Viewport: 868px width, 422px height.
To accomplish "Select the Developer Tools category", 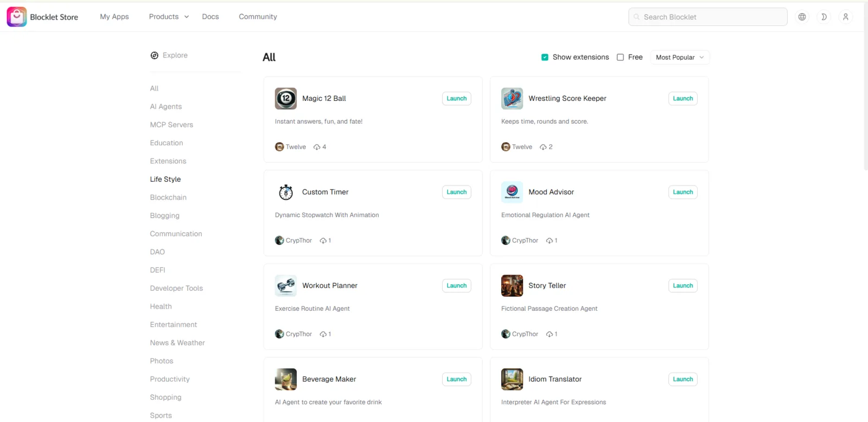I will pos(176,289).
